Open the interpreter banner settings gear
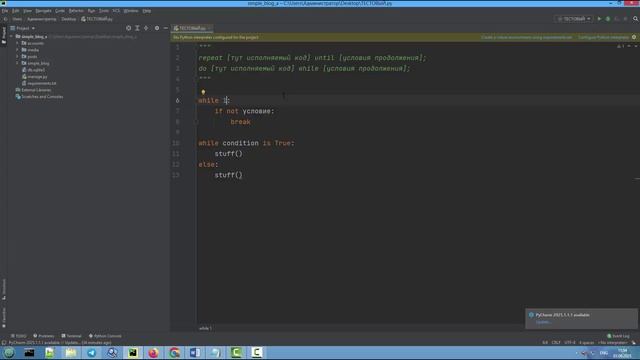Viewport: 640px width, 360px height. [634, 37]
